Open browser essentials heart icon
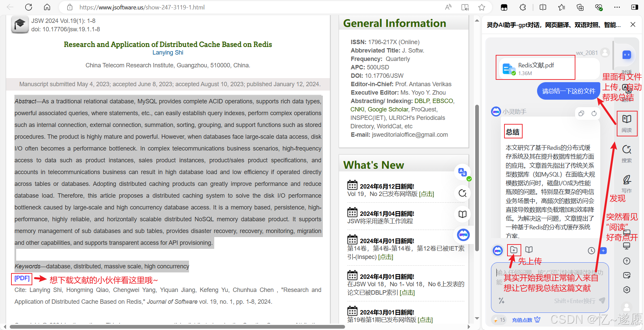The height and width of the screenshot is (330, 644). pyautogui.click(x=599, y=7)
